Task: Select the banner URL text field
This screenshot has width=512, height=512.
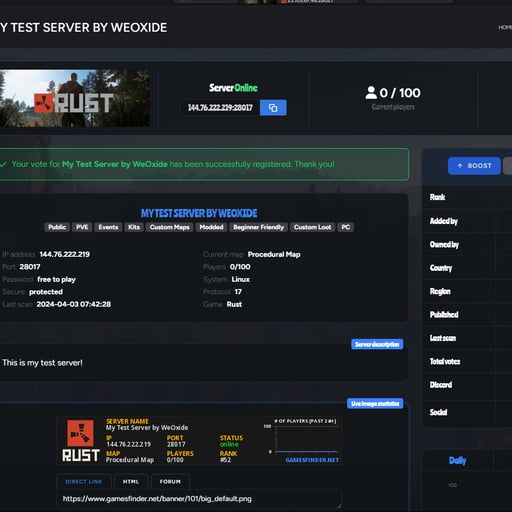Action: pyautogui.click(x=199, y=499)
